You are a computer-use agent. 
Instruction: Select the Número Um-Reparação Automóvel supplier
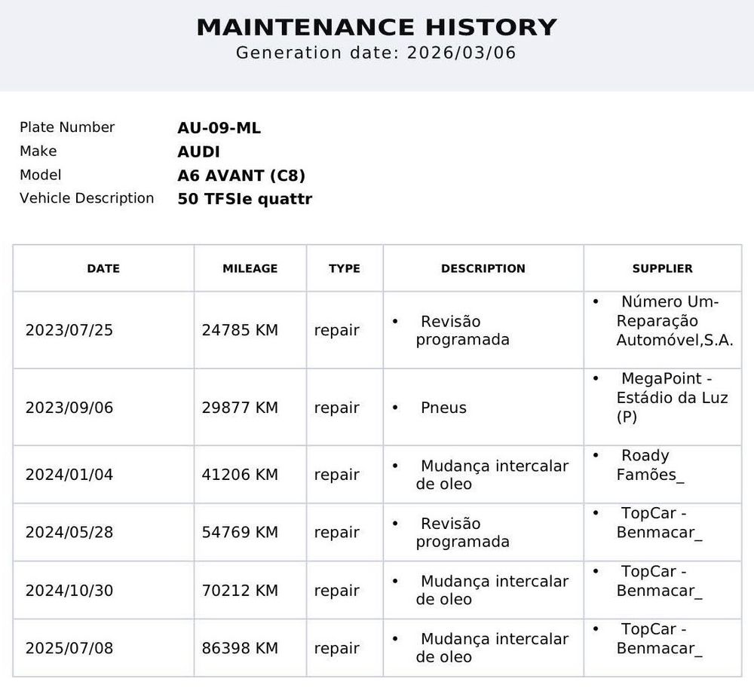[x=674, y=321]
